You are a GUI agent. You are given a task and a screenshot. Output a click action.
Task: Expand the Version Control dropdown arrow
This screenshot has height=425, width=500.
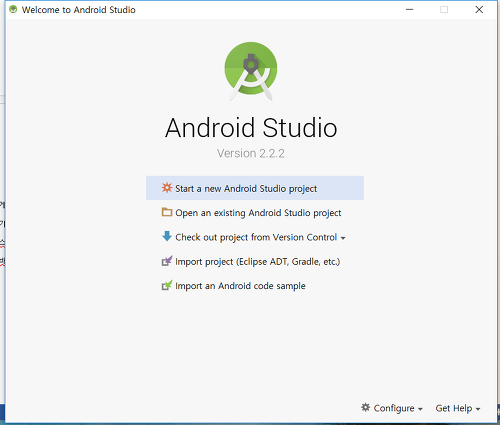[x=343, y=238]
